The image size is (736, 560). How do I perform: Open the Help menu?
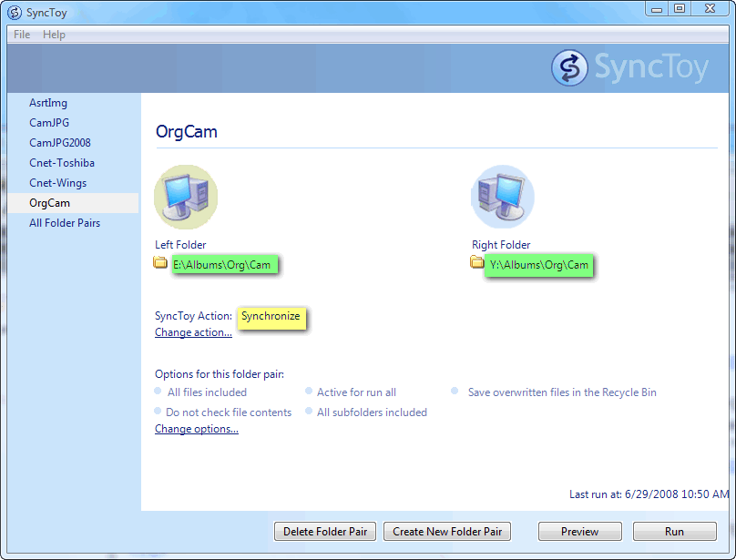point(54,35)
